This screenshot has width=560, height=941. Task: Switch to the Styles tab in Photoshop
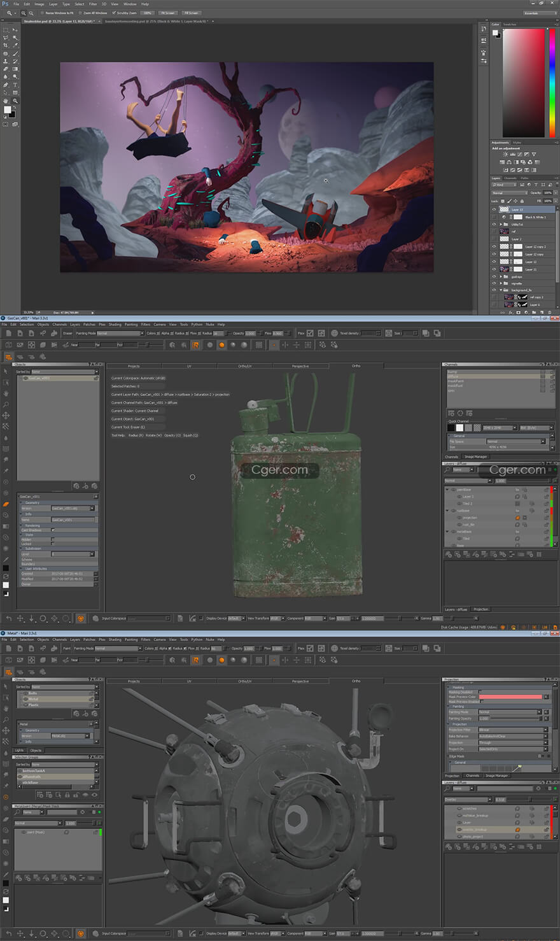[517, 143]
